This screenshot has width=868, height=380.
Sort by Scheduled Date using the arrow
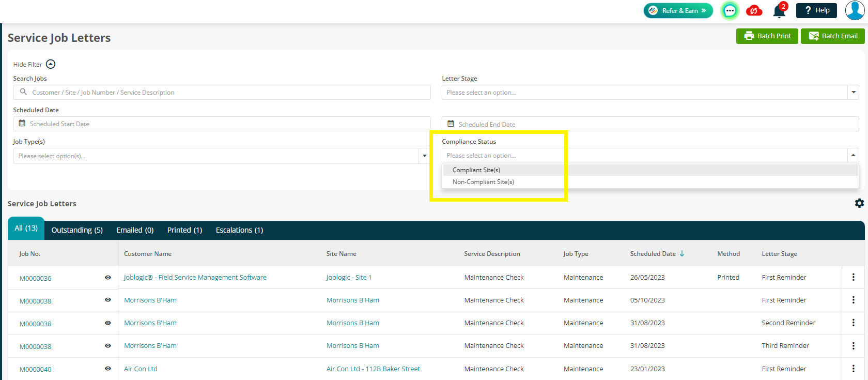pyautogui.click(x=682, y=253)
